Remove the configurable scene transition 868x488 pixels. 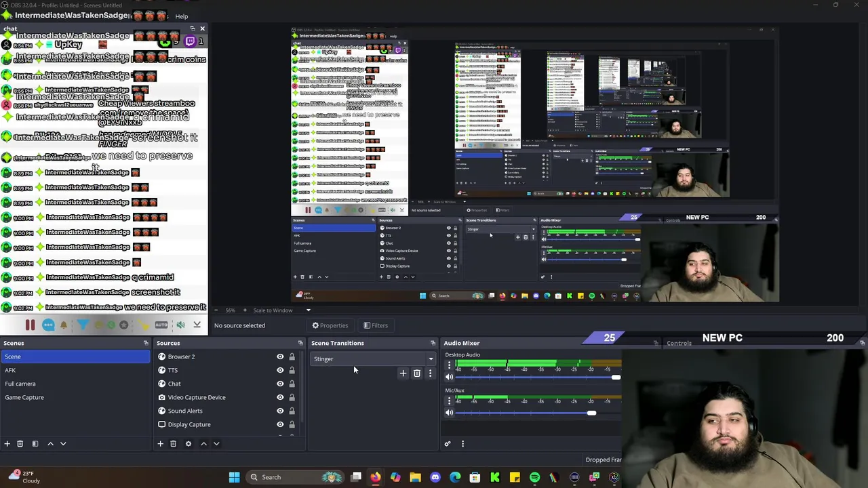417,373
